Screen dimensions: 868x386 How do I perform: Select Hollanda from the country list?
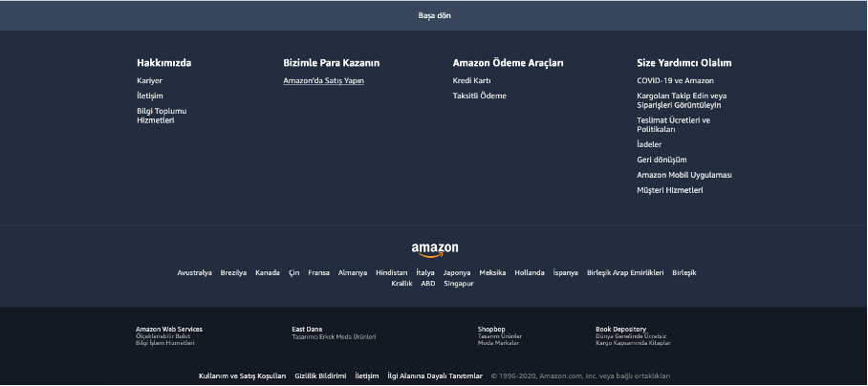[x=530, y=272]
